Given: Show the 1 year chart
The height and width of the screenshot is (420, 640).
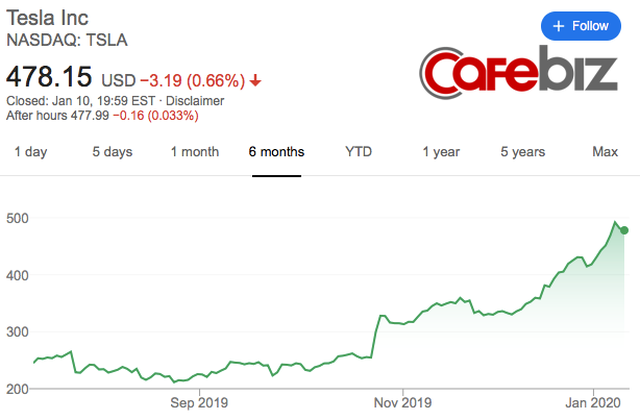Looking at the screenshot, I should coord(441,152).
